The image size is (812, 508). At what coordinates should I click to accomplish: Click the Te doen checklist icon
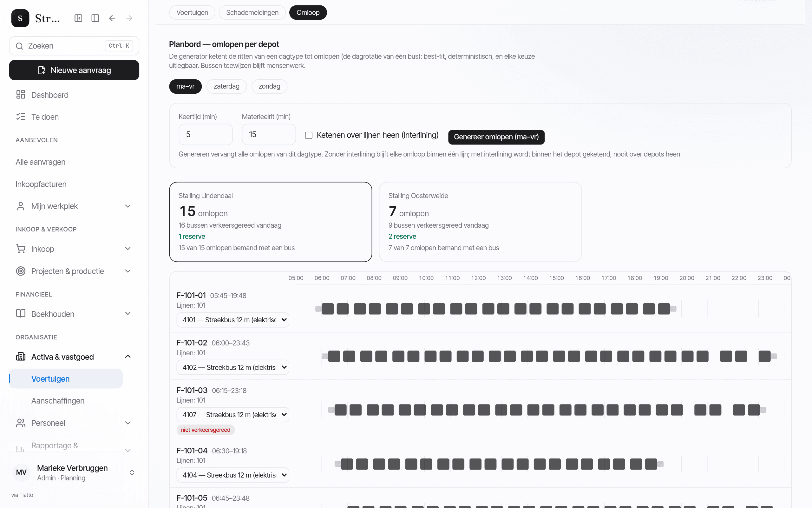[21, 117]
